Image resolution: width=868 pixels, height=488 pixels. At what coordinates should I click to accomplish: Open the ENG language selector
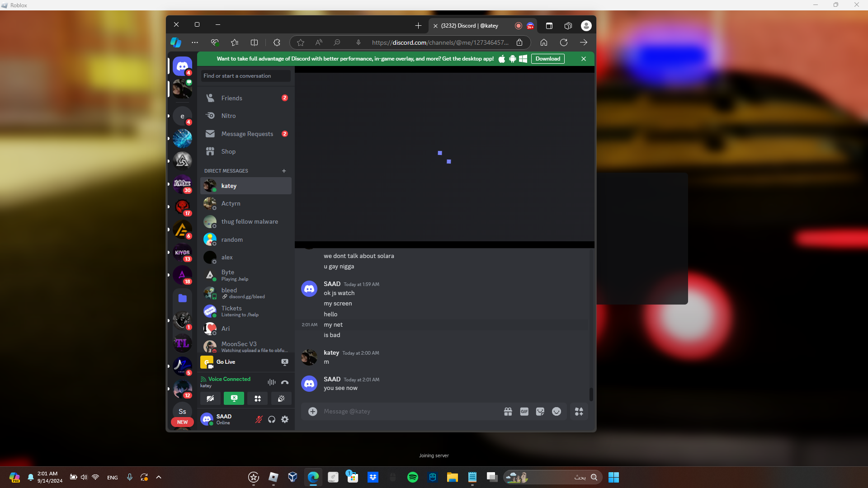113,478
